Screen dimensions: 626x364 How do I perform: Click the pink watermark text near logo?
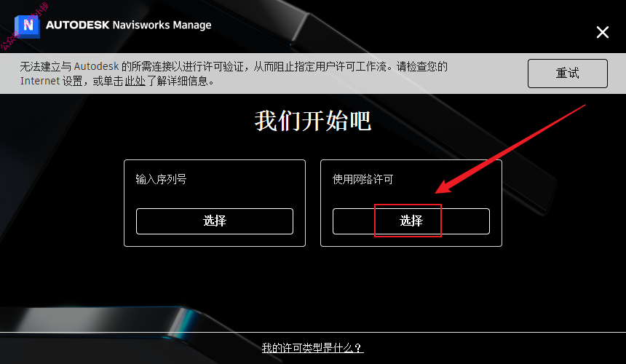coord(24,26)
